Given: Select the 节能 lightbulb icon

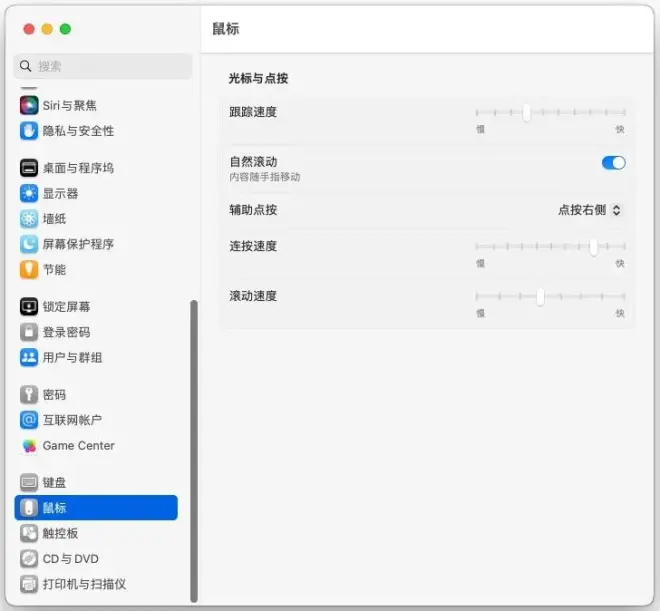Looking at the screenshot, I should tap(29, 269).
